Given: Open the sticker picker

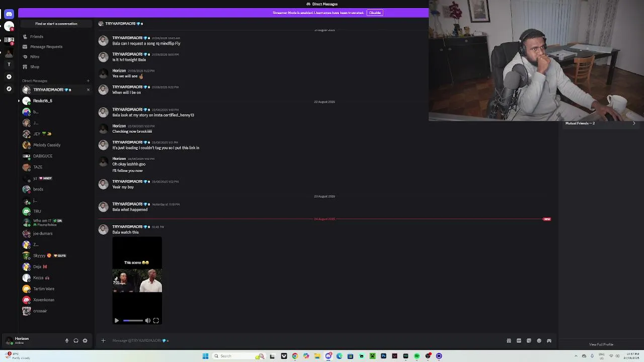Looking at the screenshot, I should tap(529, 341).
